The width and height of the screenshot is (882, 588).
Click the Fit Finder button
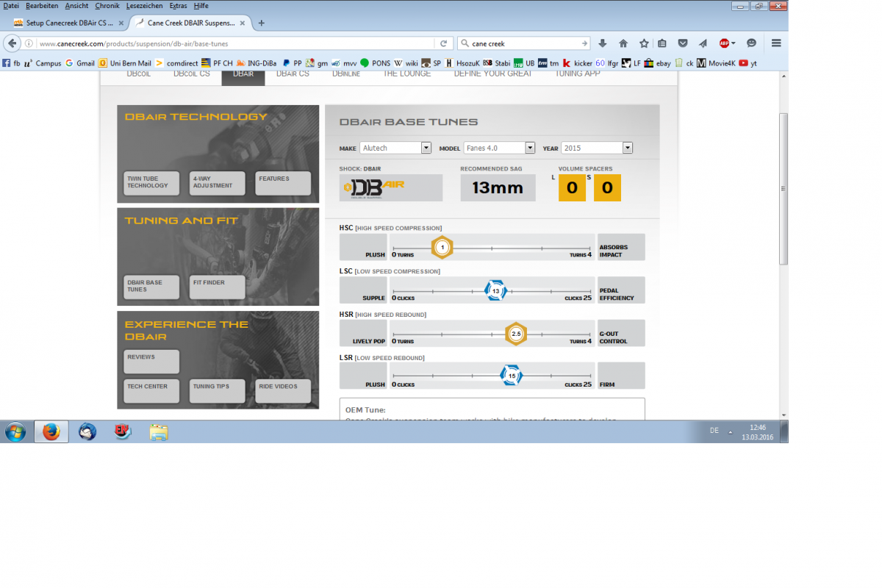click(217, 286)
